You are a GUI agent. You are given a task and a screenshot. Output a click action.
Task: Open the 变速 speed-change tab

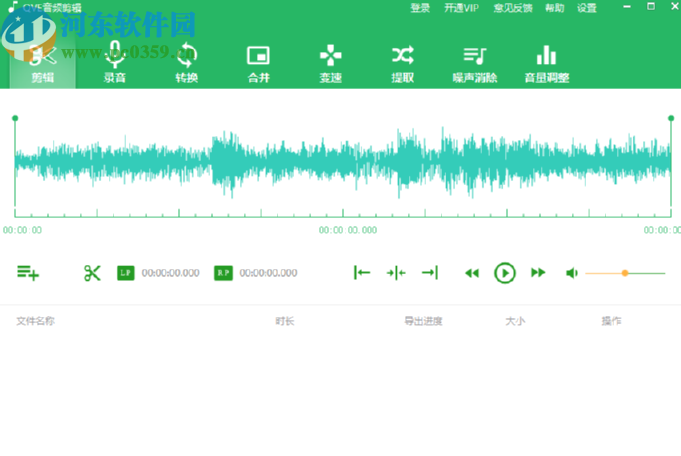[331, 63]
